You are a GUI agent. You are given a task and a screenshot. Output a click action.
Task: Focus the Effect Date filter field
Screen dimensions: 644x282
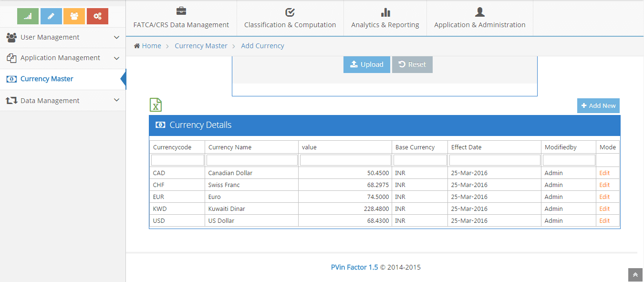(x=495, y=160)
